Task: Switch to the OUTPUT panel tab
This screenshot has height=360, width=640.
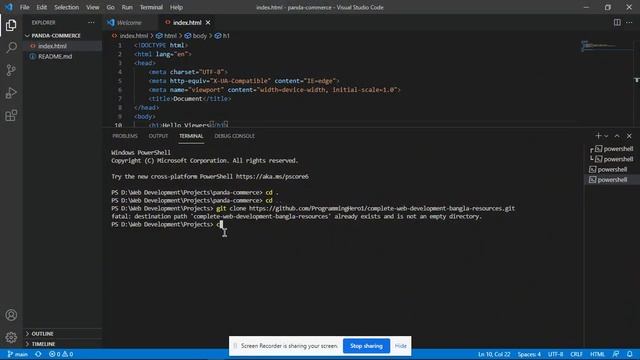Action: tap(158, 136)
